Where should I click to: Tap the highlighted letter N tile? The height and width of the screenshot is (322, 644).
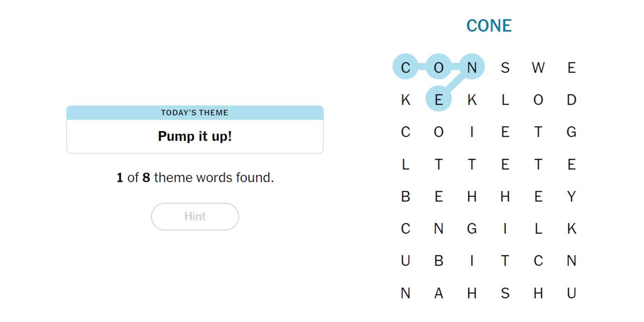click(x=472, y=67)
